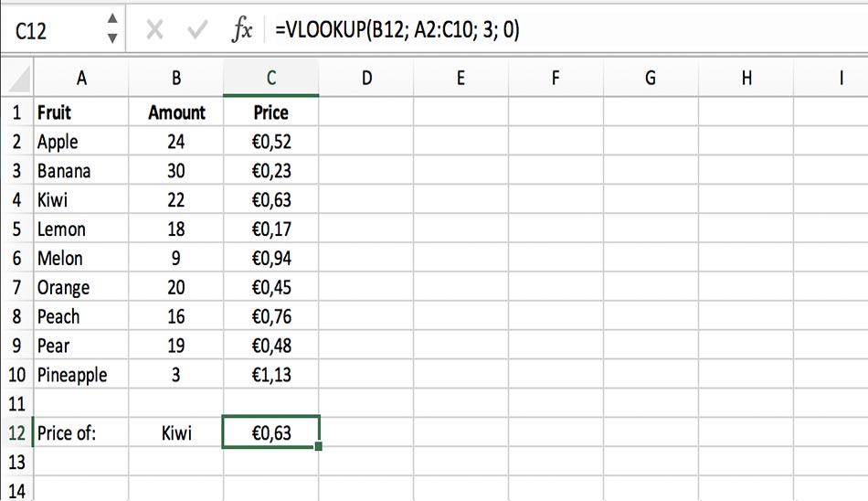Select row 6 header
This screenshot has height=501, width=868.
tap(17, 258)
